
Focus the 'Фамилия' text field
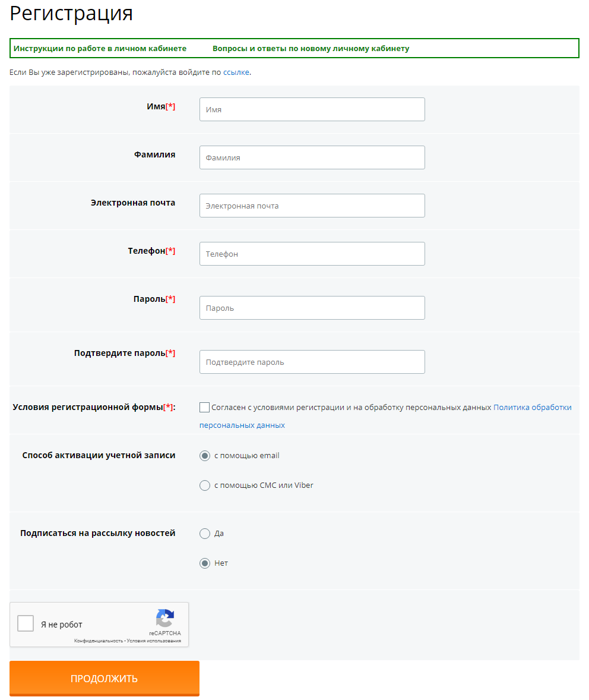pos(312,157)
